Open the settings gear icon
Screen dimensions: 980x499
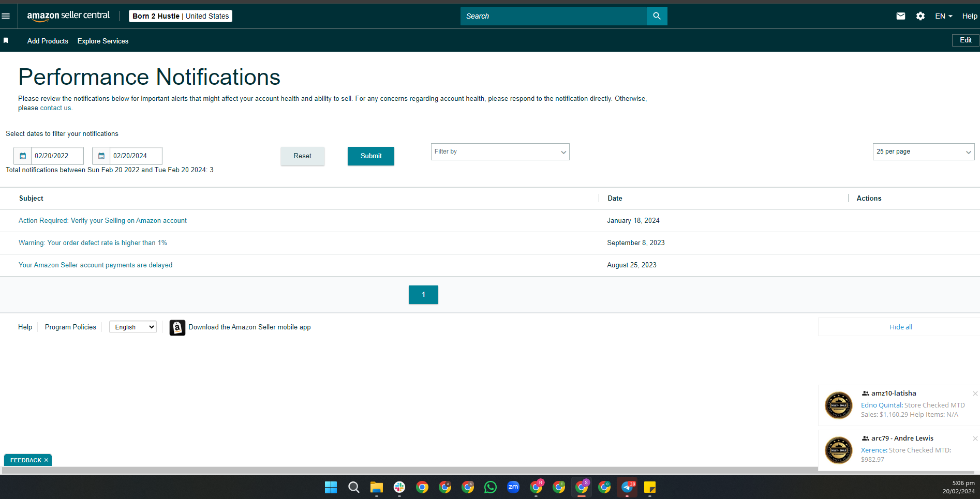(920, 16)
